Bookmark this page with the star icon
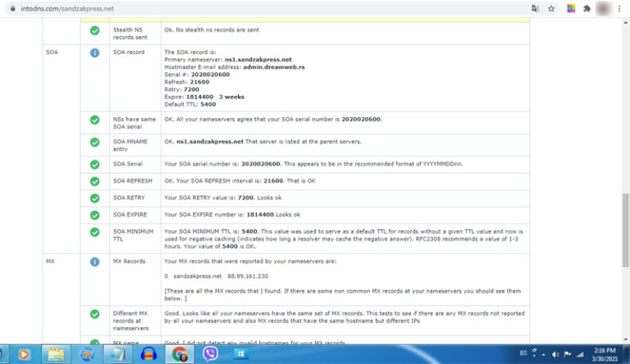630x364 pixels. pos(551,8)
